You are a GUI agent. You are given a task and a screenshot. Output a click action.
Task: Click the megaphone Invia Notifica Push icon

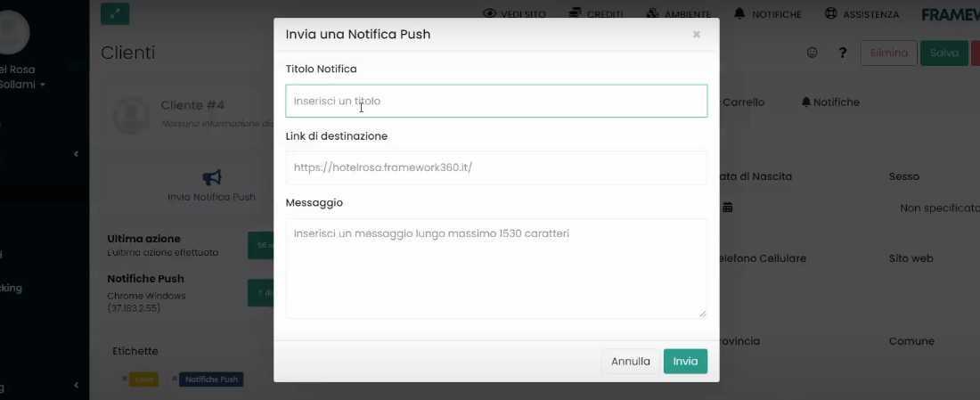pyautogui.click(x=212, y=178)
